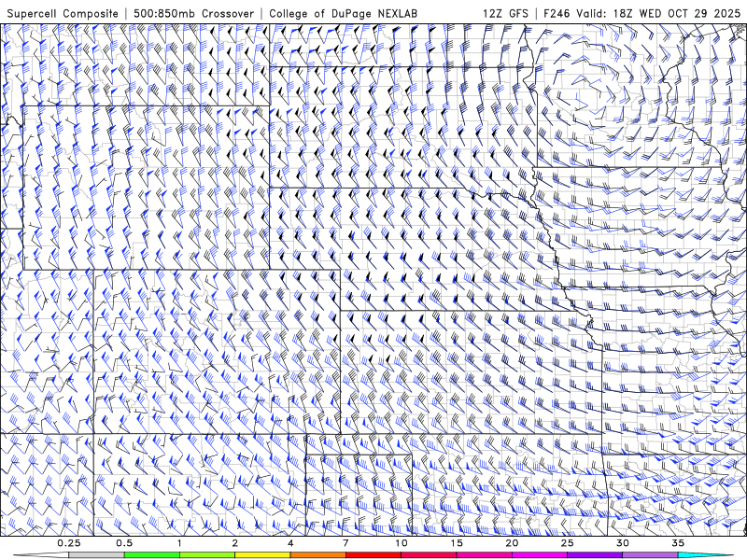Select the magenta segment after 20
This screenshot has height=560, width=747.
540,555
